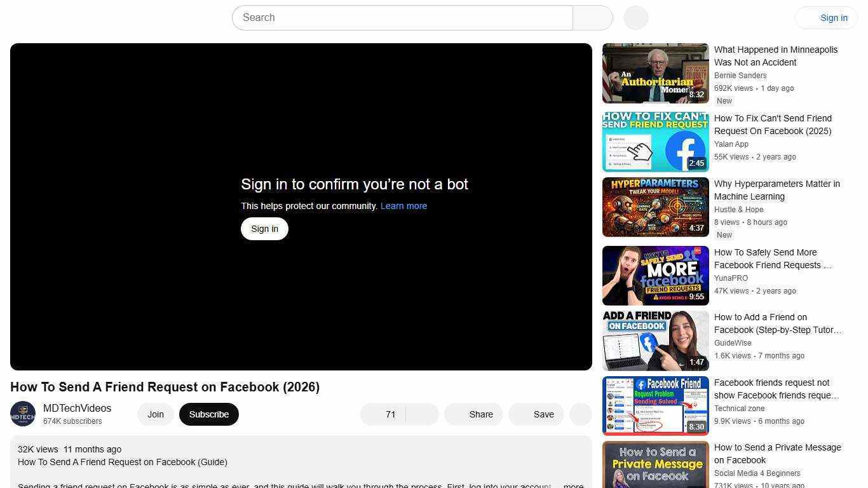Click Sign in inside the video player
The image size is (868, 488).
264,228
